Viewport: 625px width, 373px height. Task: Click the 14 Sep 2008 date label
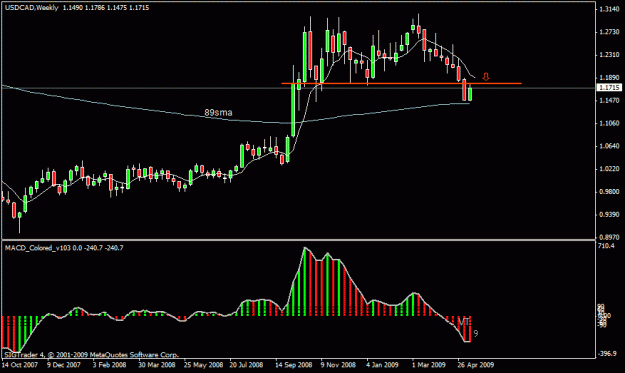(294, 365)
